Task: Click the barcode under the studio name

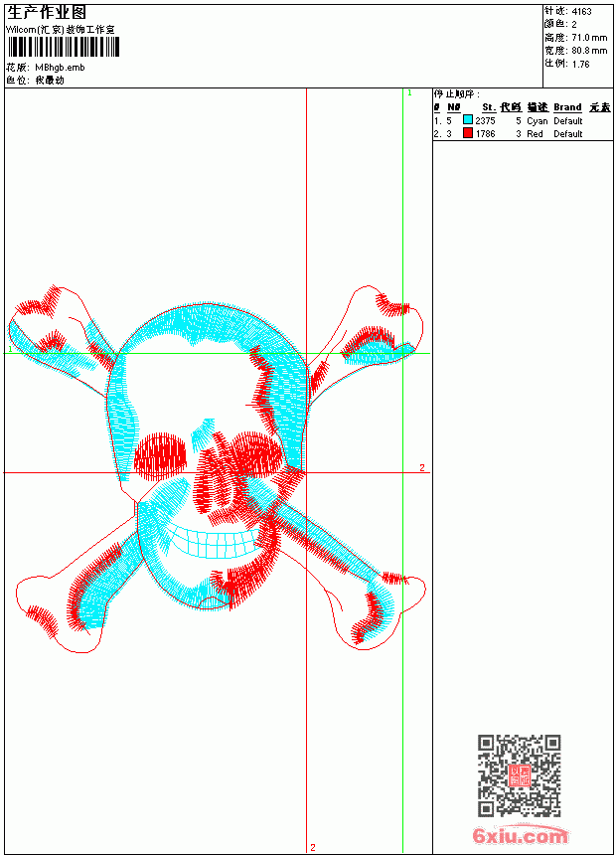Action: pos(63,47)
